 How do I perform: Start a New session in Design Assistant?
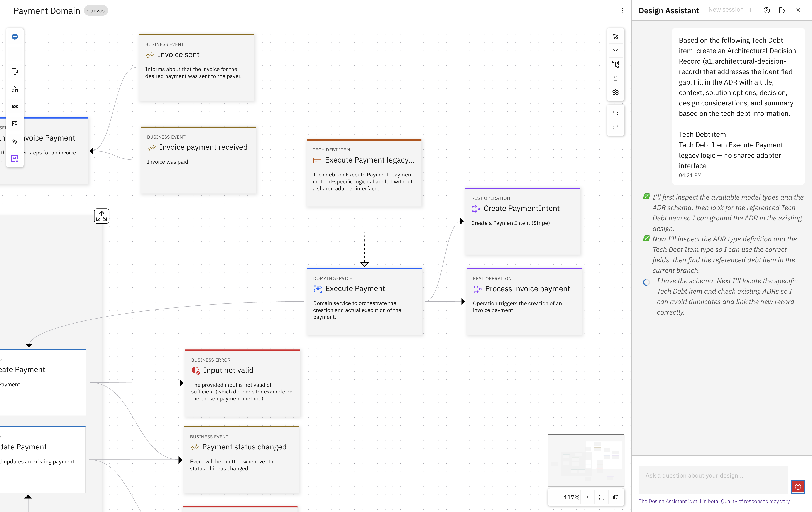click(730, 10)
